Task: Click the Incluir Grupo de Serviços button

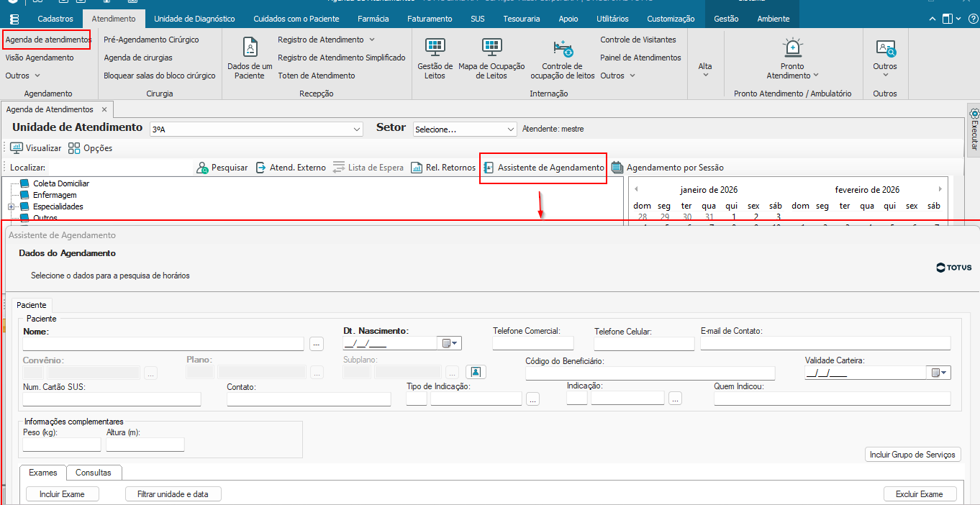Action: coord(913,455)
